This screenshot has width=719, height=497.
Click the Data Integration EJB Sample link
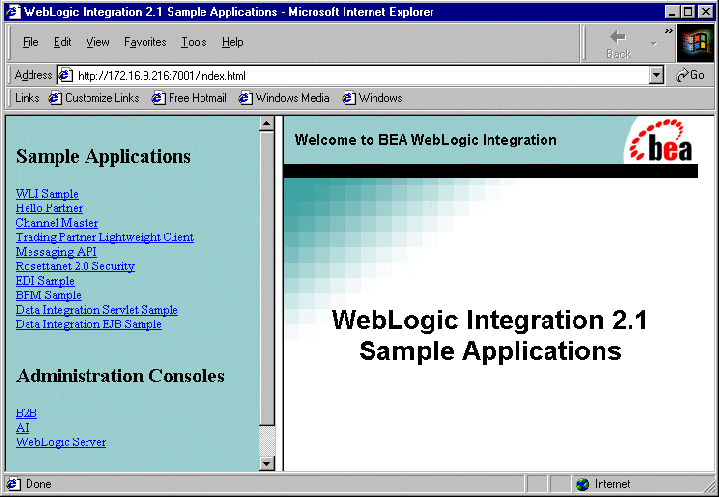tap(88, 324)
